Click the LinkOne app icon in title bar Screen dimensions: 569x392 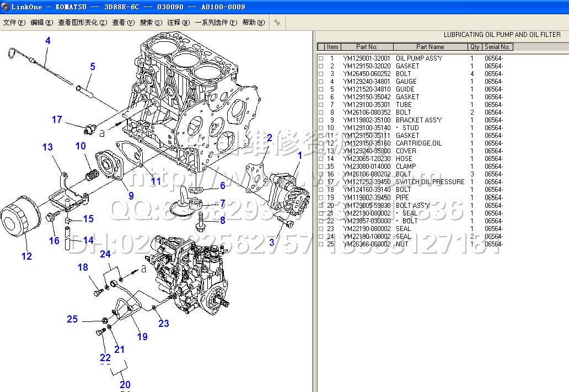(x=5, y=7)
